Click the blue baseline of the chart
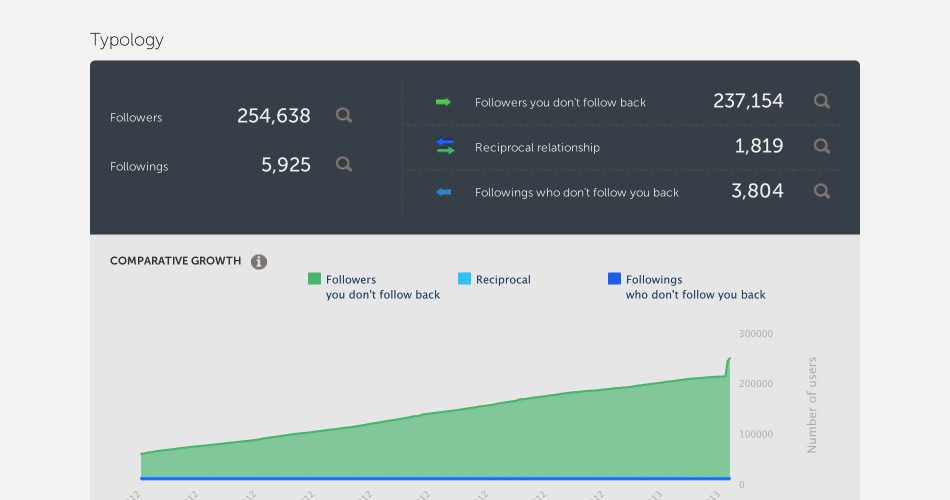 435,479
